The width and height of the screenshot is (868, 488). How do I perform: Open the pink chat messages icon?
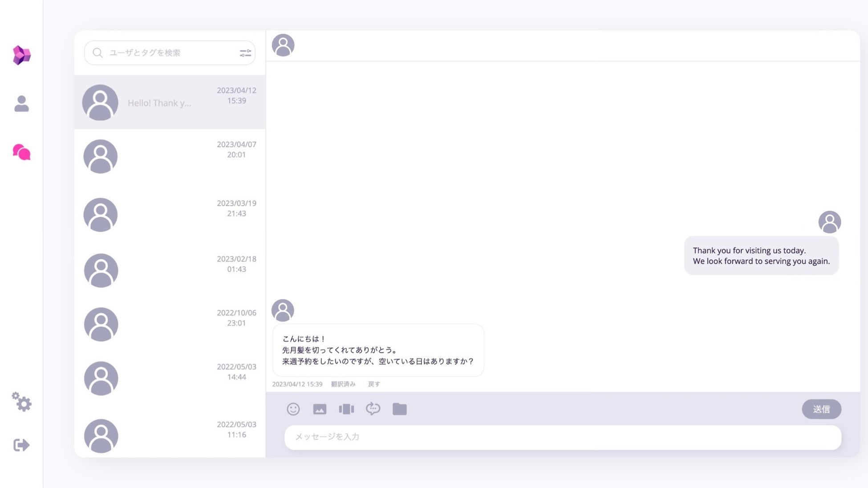(x=21, y=152)
